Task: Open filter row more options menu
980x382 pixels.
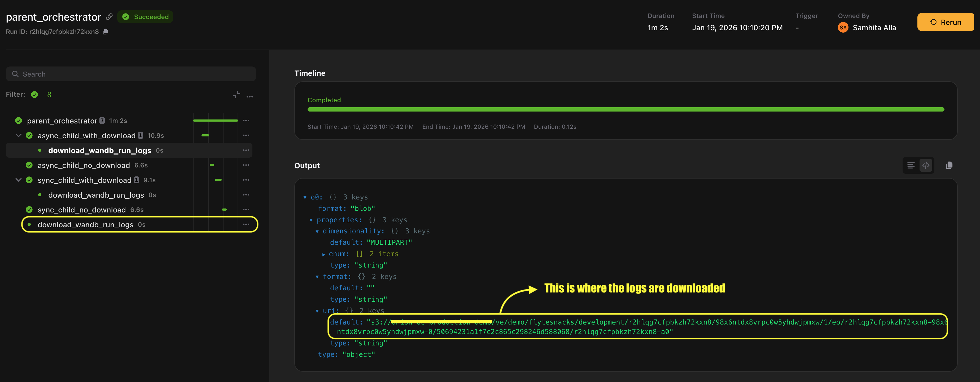Action: click(x=250, y=96)
